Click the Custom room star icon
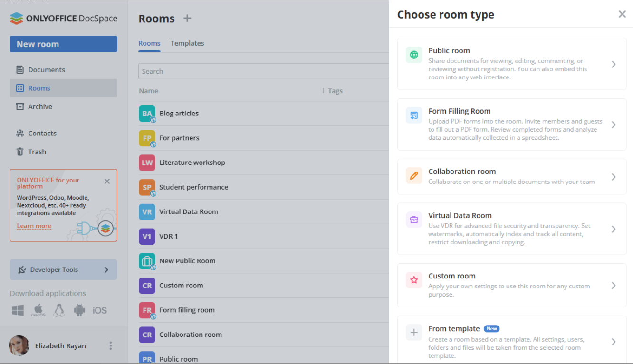This screenshot has width=633, height=364. click(x=414, y=280)
